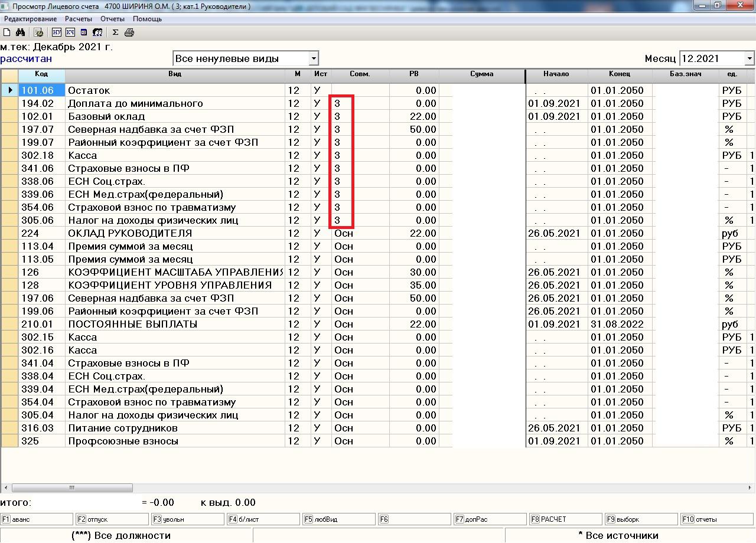
Task: Click code cell 113.05
Action: (x=41, y=259)
